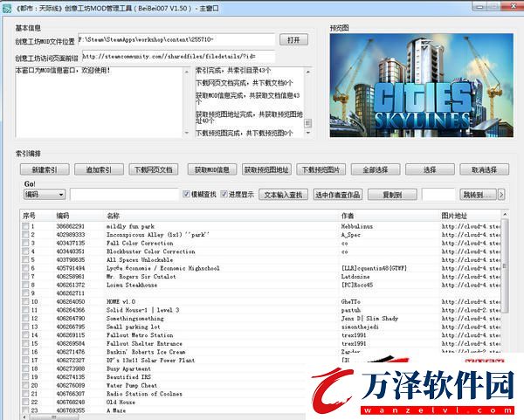Click the Cities Skylines preview image
Image resolution: width=524 pixels, height=420 pixels.
click(x=422, y=86)
